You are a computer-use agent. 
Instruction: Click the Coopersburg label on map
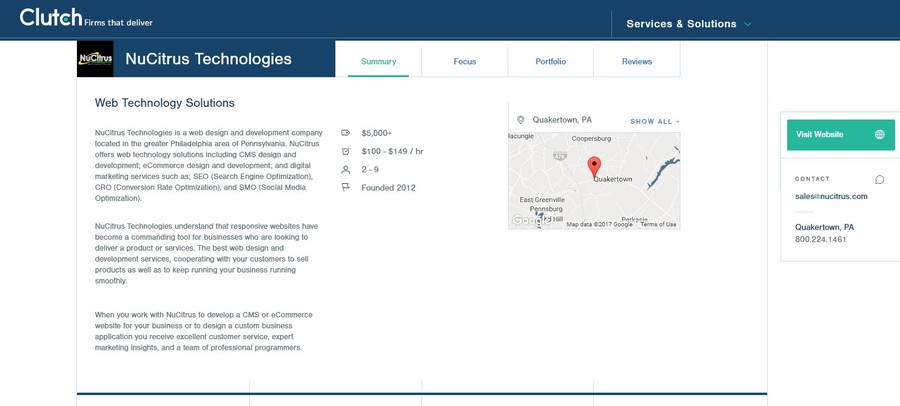(591, 138)
